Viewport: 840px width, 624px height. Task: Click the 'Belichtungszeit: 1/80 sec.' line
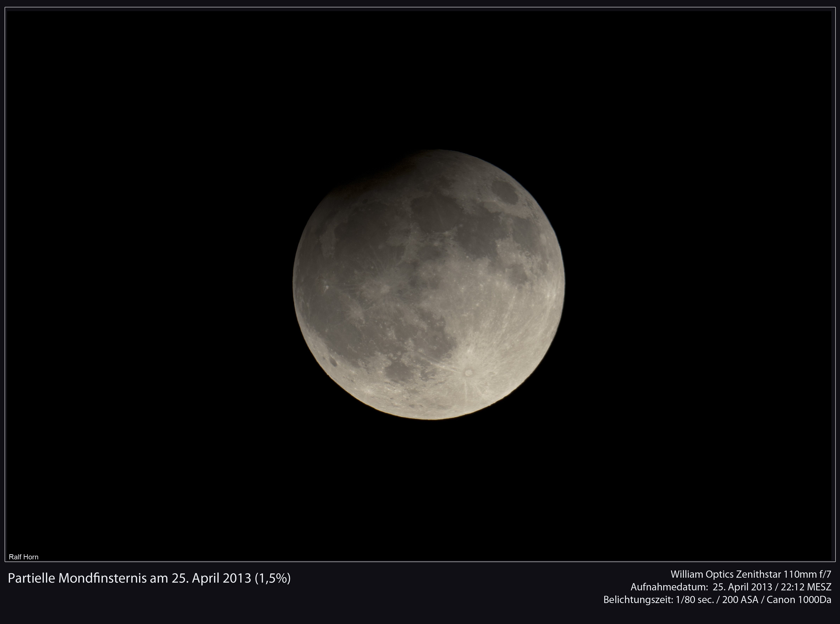pos(717,600)
